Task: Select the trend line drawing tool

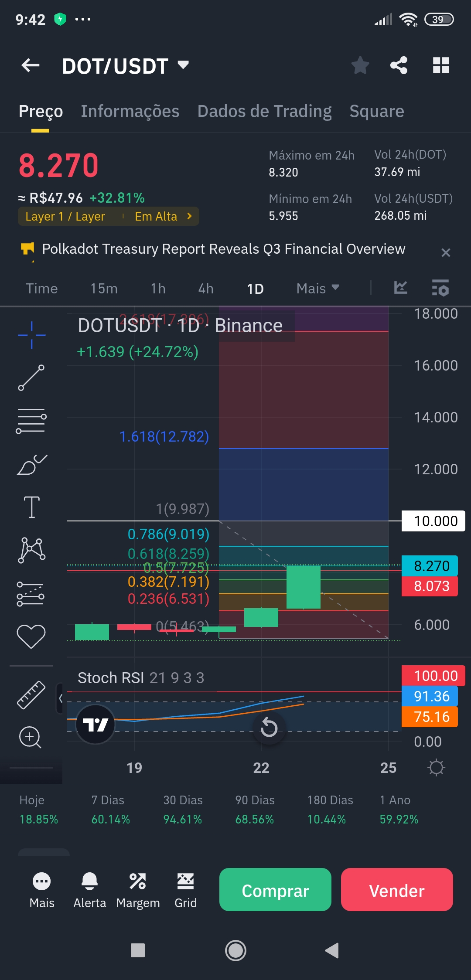Action: point(31,378)
